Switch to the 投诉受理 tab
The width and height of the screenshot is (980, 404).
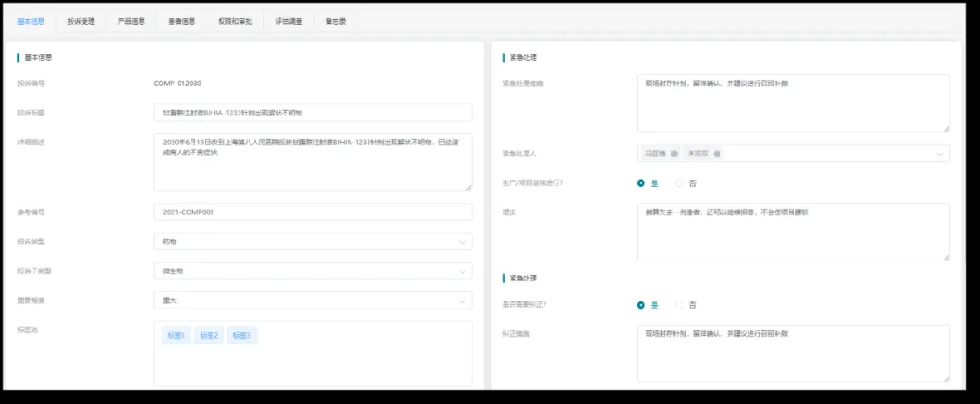(x=82, y=21)
